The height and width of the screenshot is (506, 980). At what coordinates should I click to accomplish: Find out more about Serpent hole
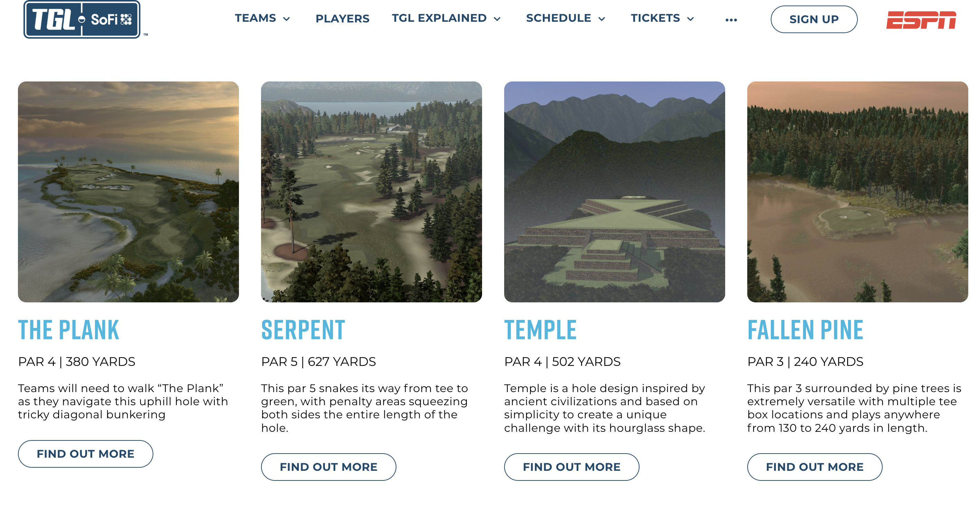tap(328, 467)
